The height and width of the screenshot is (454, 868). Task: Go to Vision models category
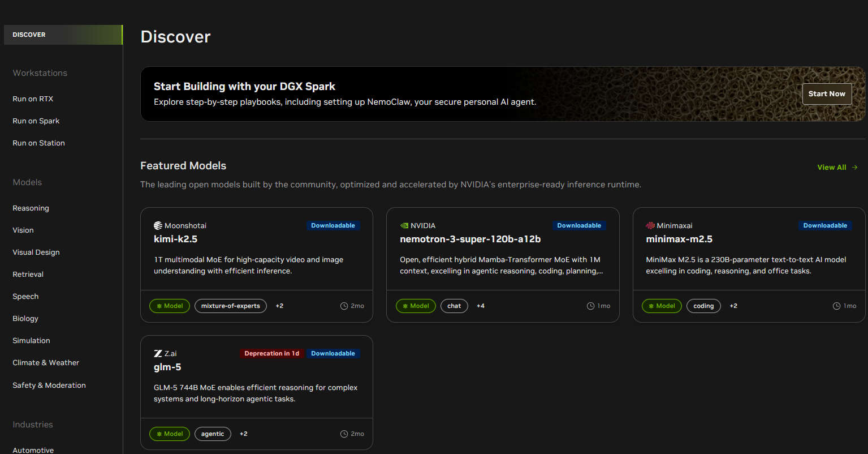click(x=23, y=230)
